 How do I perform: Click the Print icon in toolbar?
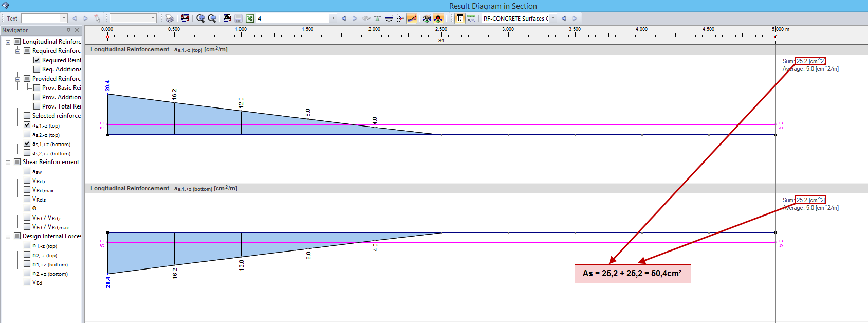click(169, 19)
